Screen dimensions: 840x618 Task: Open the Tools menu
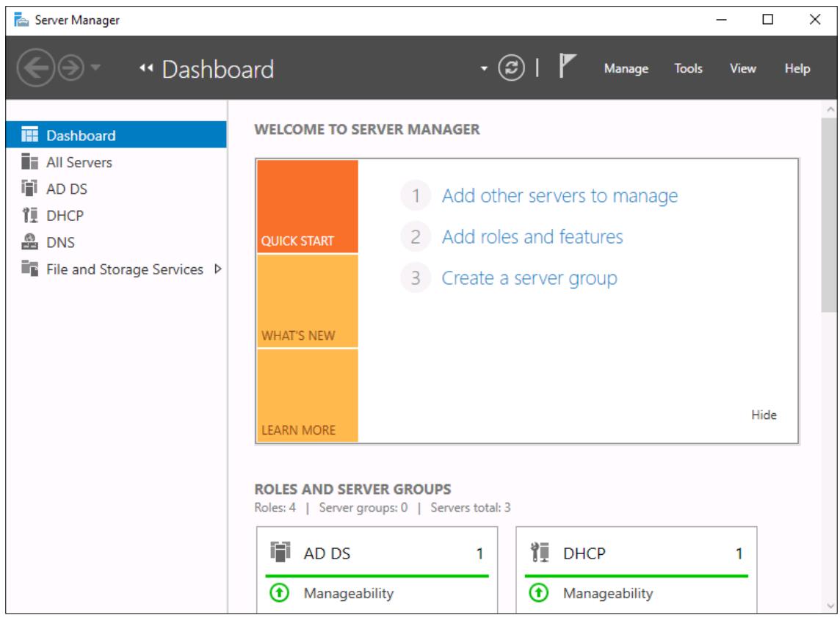tap(688, 68)
